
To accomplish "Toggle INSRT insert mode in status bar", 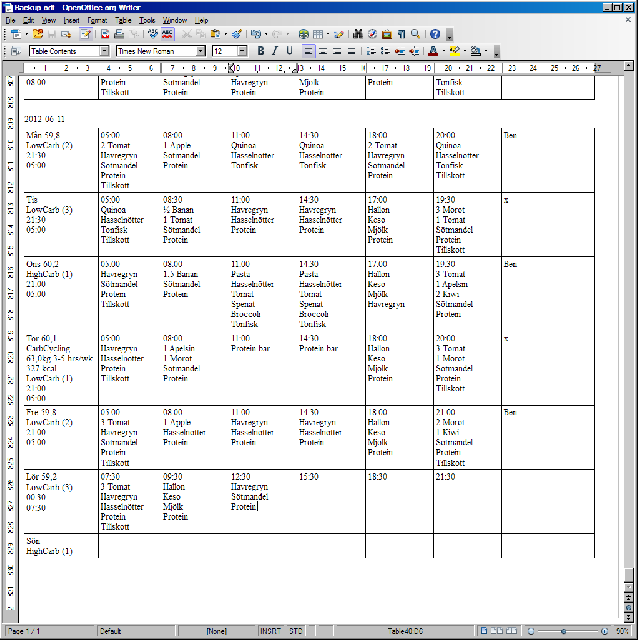I will (x=270, y=631).
